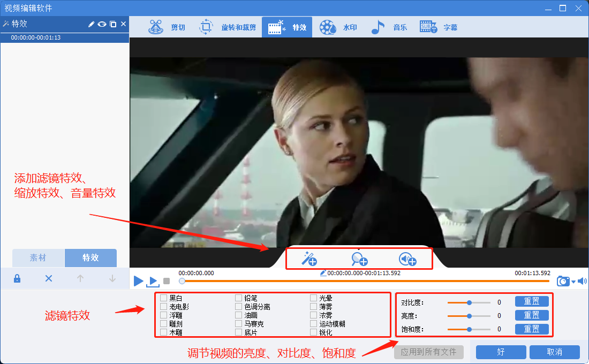Open the 字幕 subtitle tab
Image resolution: width=589 pixels, height=364 pixels.
[439, 27]
